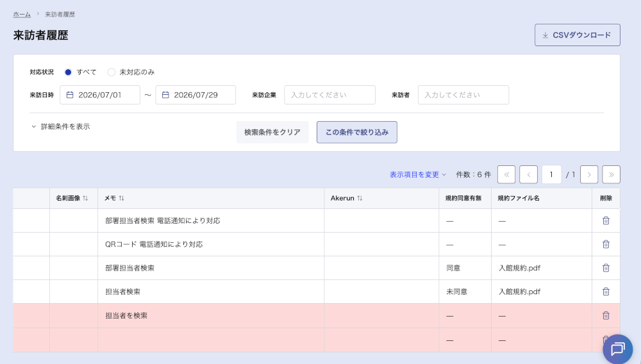This screenshot has height=364, width=641.
Task: Click memo 部署担当者検索 電話通知により対応
Action: coord(163,220)
